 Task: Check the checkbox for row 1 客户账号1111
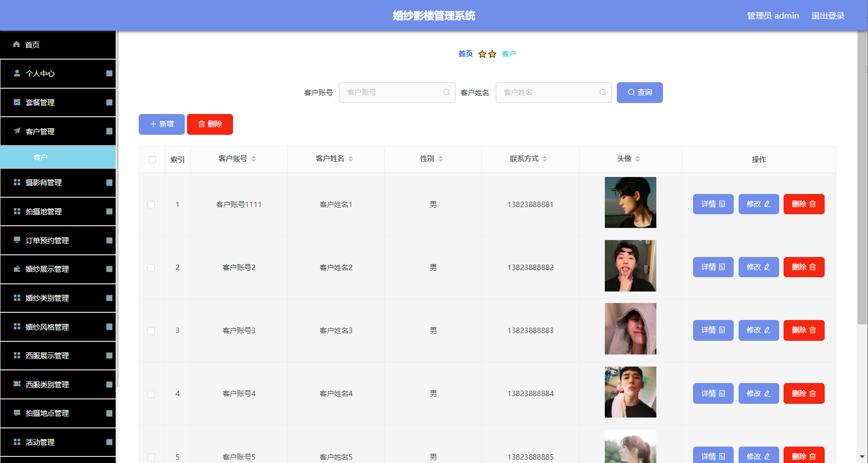click(x=151, y=204)
